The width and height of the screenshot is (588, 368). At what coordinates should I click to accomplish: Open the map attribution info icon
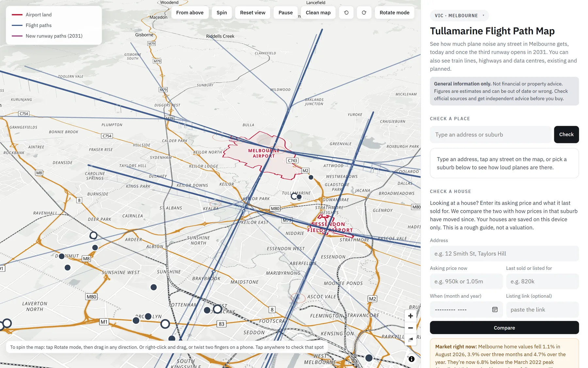click(x=412, y=359)
